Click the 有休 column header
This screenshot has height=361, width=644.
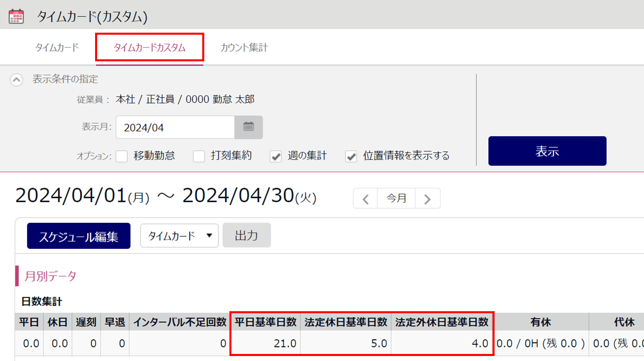(x=541, y=322)
